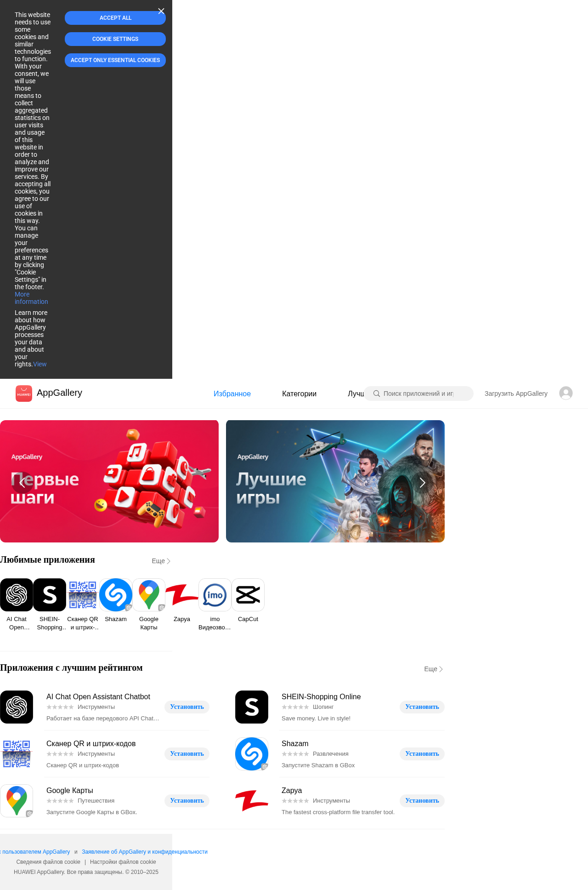Click Shazam icon in top-rated list

tap(252, 754)
